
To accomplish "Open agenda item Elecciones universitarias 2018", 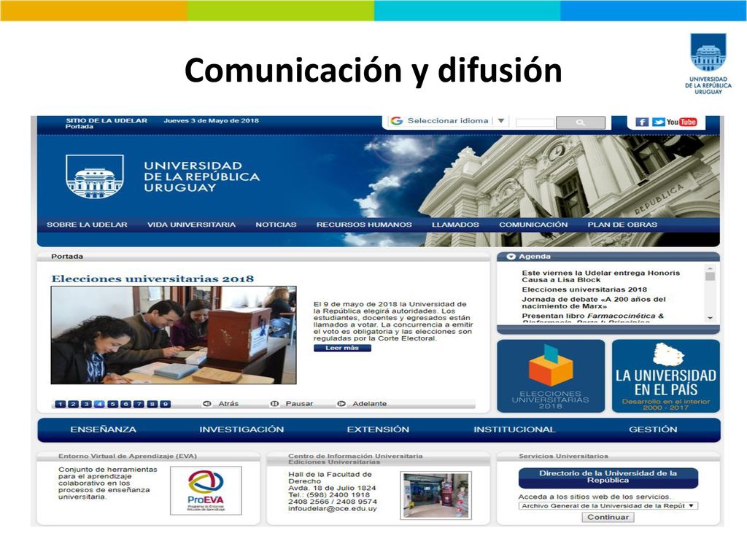I will point(584,289).
